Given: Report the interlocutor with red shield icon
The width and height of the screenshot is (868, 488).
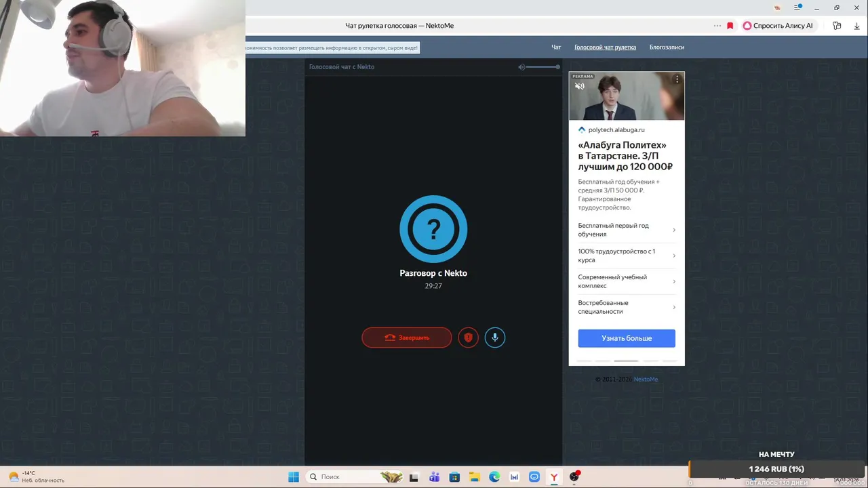Looking at the screenshot, I should (x=468, y=338).
